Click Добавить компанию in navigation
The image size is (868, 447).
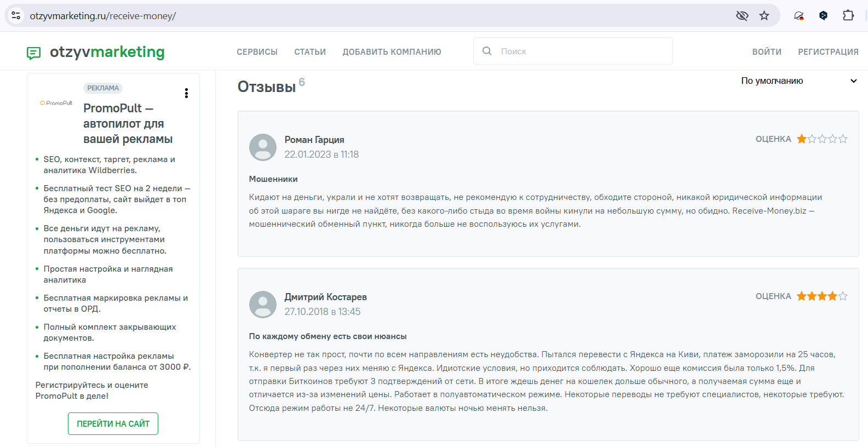click(x=392, y=52)
